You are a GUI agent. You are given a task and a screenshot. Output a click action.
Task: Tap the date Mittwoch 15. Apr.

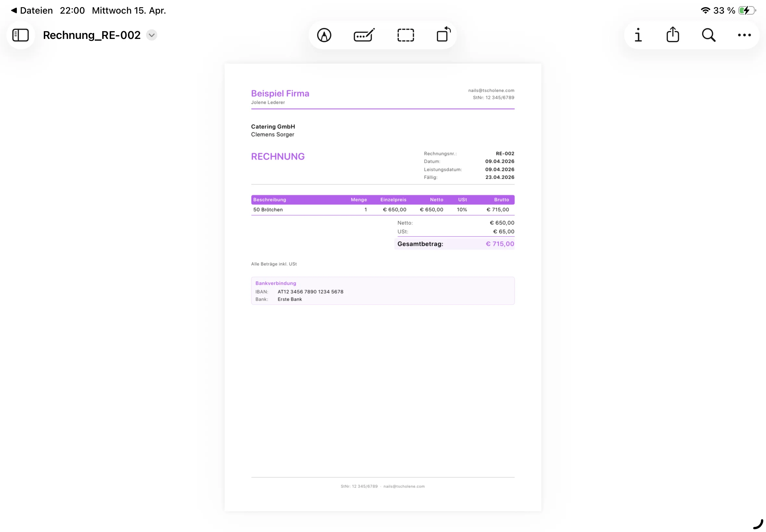click(129, 10)
